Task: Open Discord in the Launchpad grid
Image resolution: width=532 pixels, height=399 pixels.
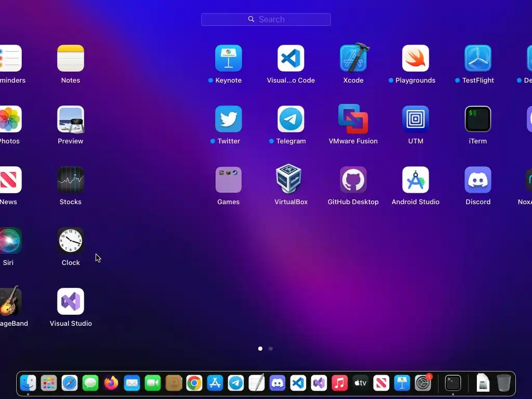Action: tap(478, 180)
